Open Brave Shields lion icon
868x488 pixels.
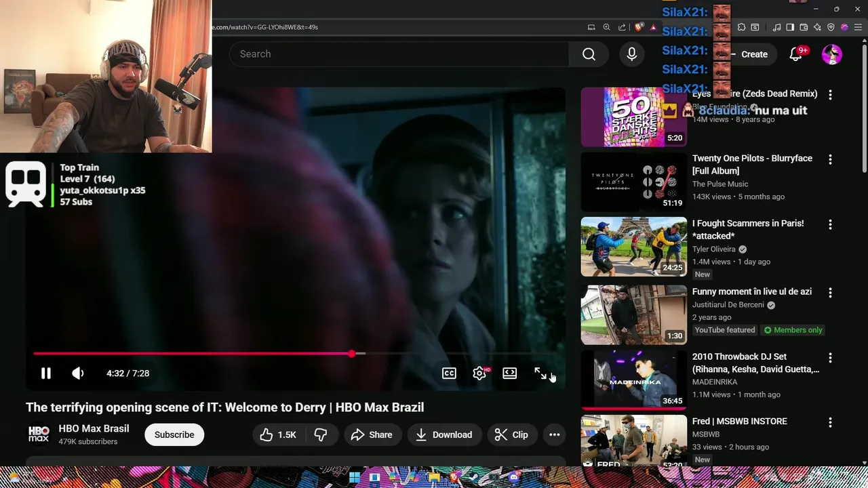(x=638, y=27)
